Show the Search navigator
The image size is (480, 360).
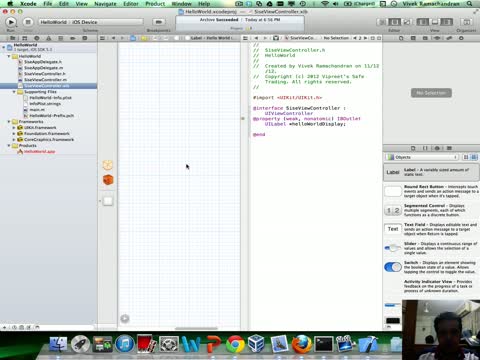[37, 38]
